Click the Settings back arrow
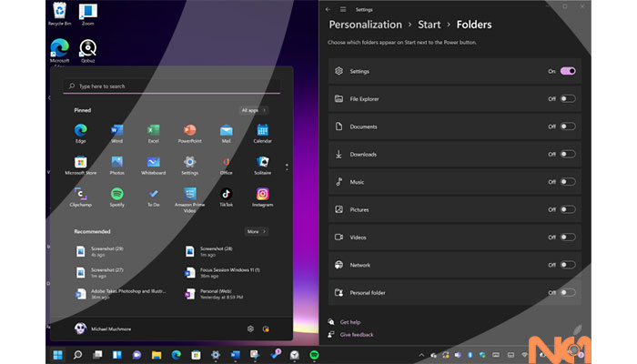Viewport: 637px width, 364px height. tap(329, 9)
